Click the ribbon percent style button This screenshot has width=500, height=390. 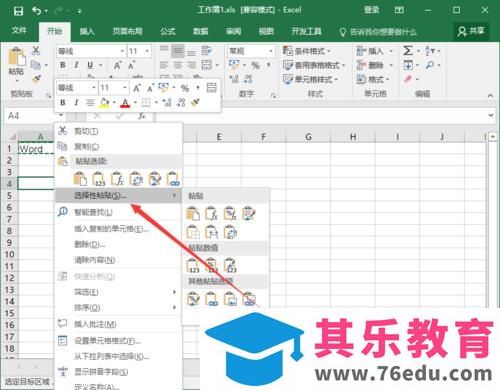tap(255, 65)
